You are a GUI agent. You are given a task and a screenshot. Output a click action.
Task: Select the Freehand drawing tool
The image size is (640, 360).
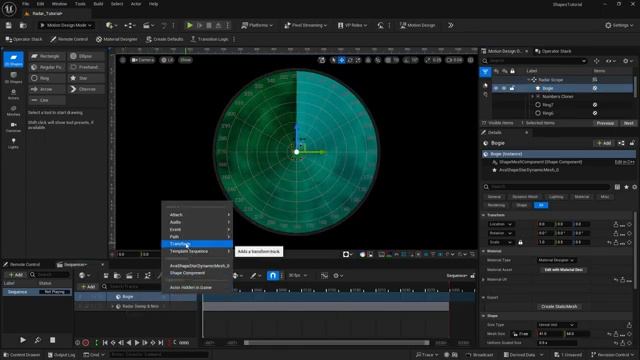click(86, 67)
